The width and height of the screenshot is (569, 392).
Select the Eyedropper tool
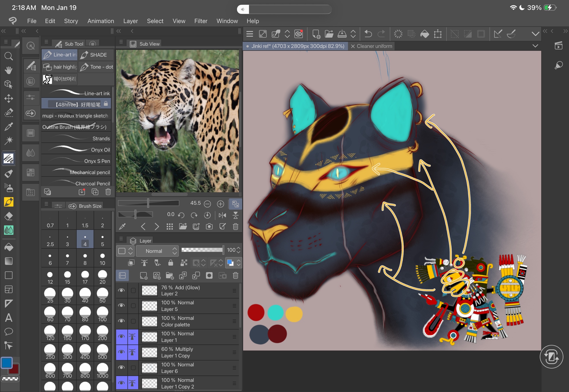click(9, 127)
